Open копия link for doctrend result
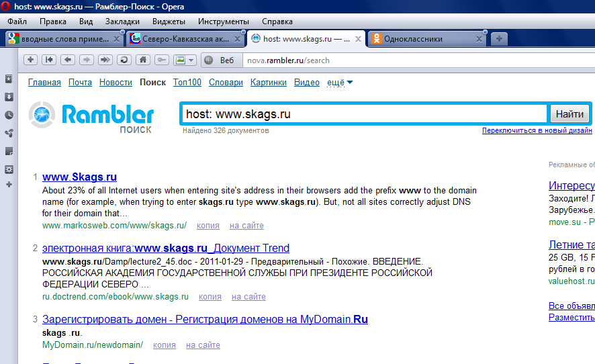Image resolution: width=595 pixels, height=364 pixels. (210, 297)
